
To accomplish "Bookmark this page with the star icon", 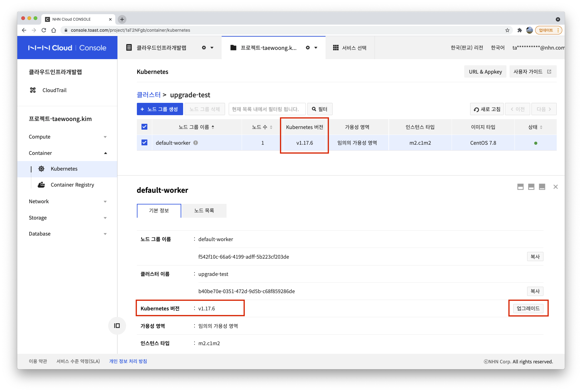I will point(507,30).
